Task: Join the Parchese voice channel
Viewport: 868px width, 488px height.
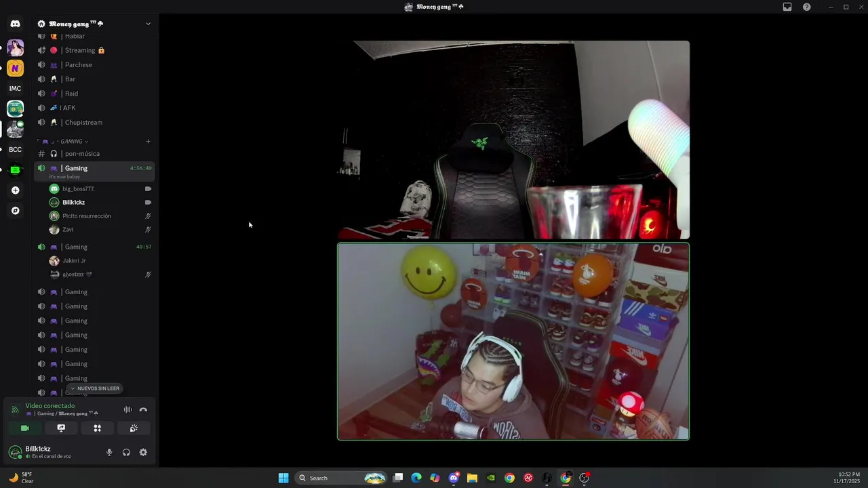Action: pyautogui.click(x=95, y=65)
